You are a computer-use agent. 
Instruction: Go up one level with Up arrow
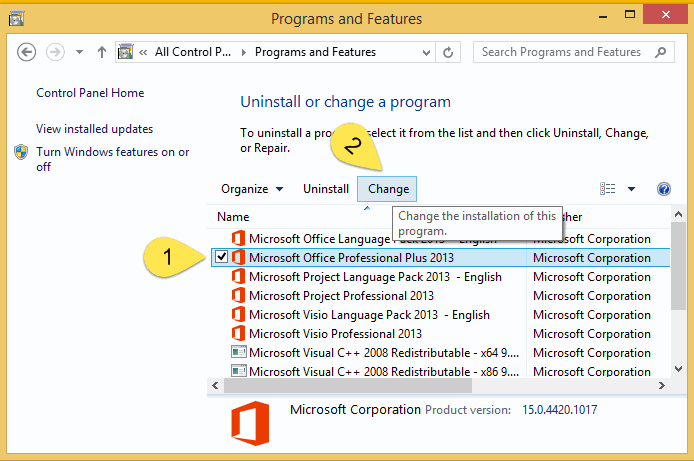pos(102,52)
